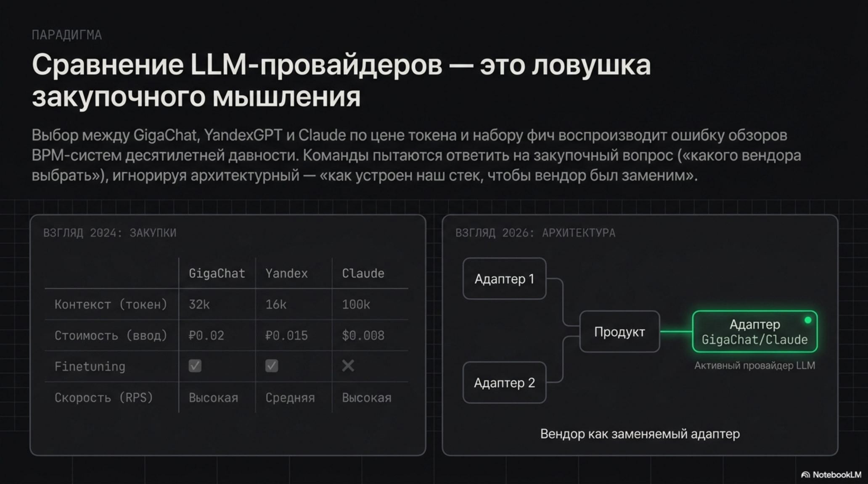The height and width of the screenshot is (484, 868).
Task: Click the NotebookLM logo icon
Action: point(805,475)
